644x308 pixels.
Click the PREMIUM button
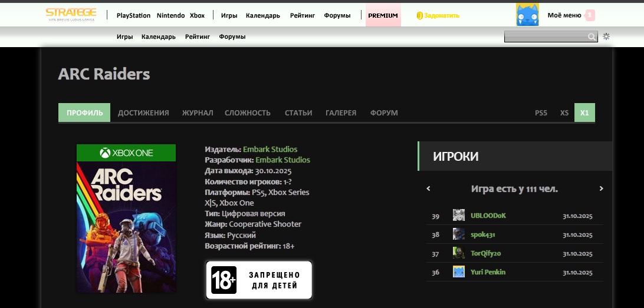click(383, 15)
